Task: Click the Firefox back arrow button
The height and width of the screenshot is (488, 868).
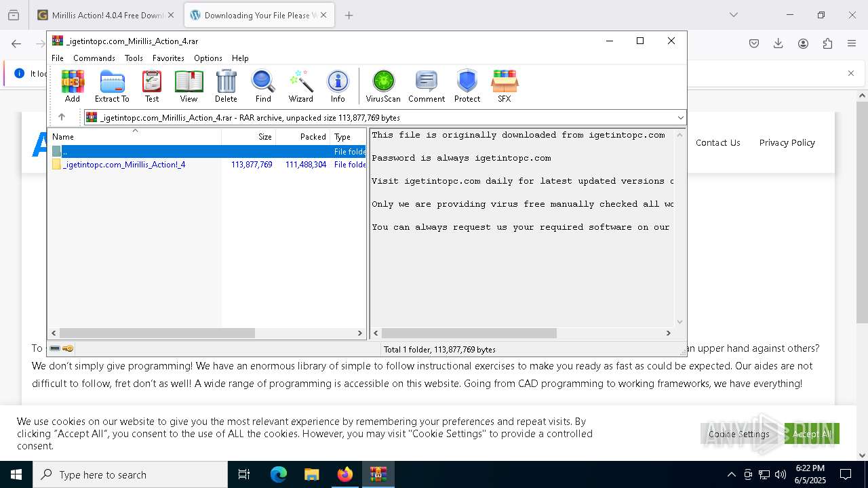Action: point(16,43)
